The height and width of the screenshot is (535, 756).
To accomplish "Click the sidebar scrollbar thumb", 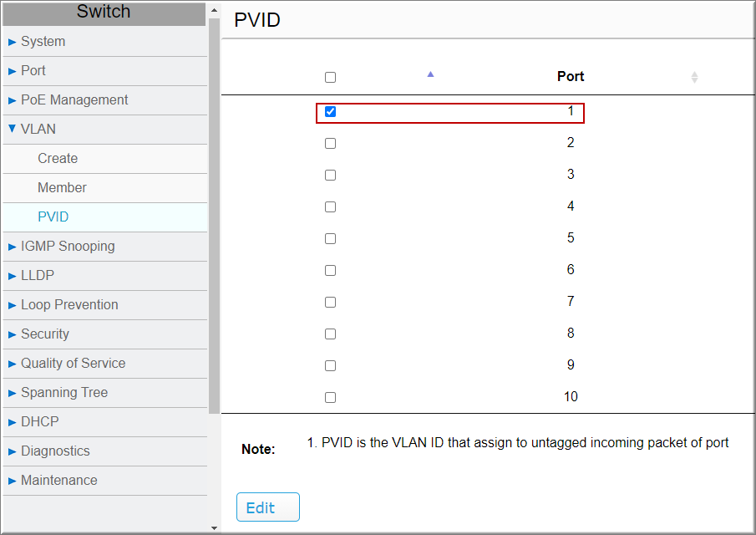I will point(215,216).
